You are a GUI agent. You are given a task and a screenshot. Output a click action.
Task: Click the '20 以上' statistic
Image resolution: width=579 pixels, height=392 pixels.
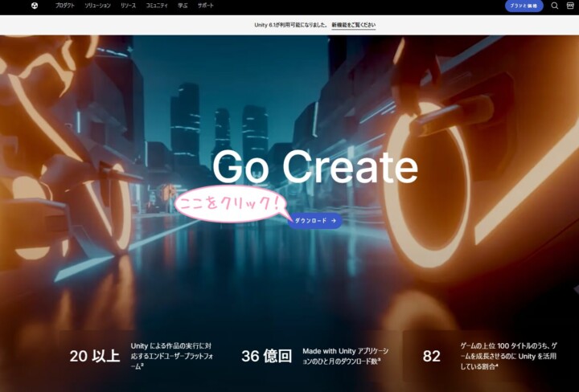click(x=95, y=356)
